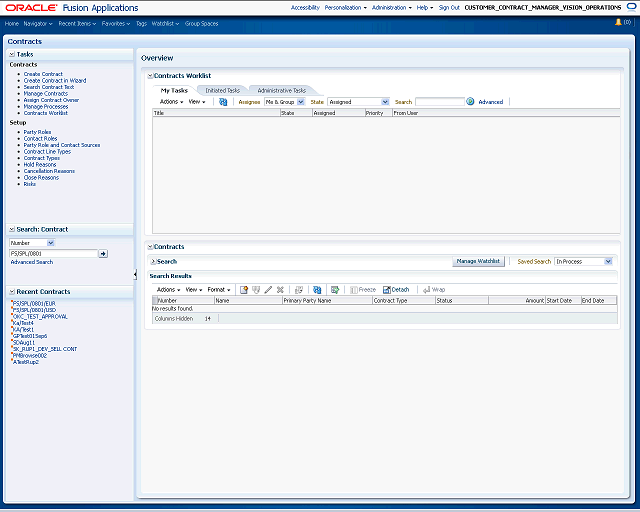Collapse the Recent Contracts panel
Screen dimensions: 640x512
(12, 292)
